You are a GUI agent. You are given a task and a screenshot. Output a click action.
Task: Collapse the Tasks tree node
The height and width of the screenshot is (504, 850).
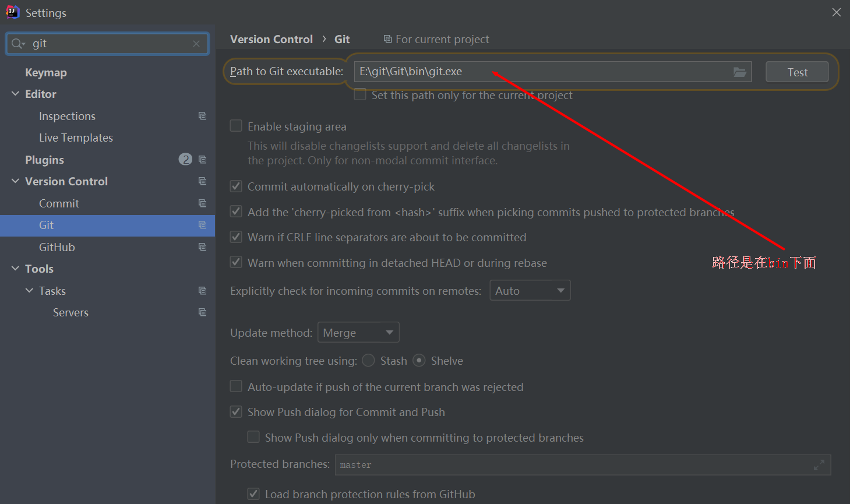29,290
